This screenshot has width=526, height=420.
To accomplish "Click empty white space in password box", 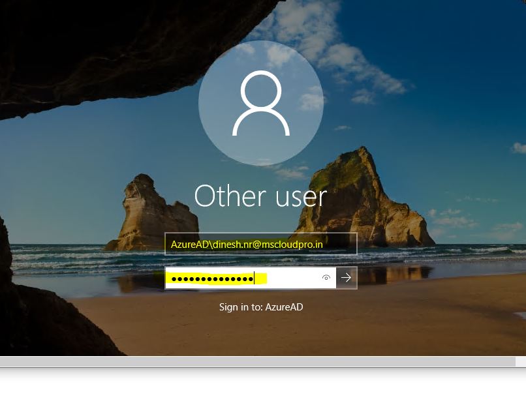I will point(294,278).
